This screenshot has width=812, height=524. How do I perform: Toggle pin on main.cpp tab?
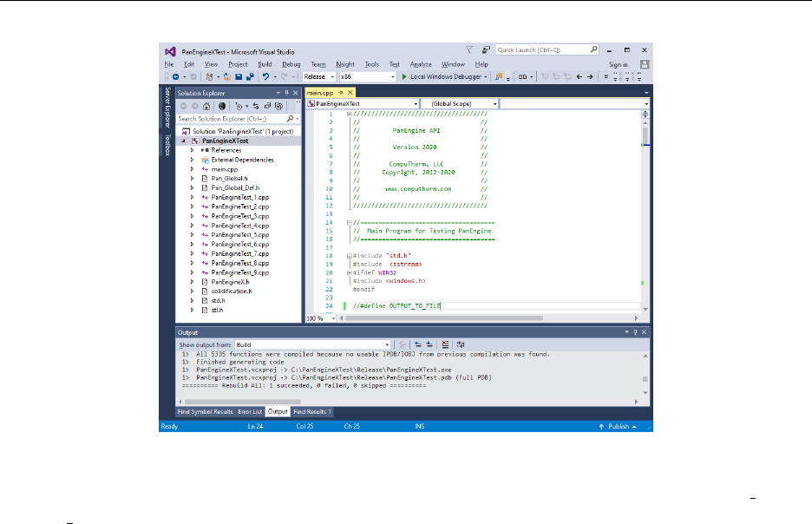341,92
